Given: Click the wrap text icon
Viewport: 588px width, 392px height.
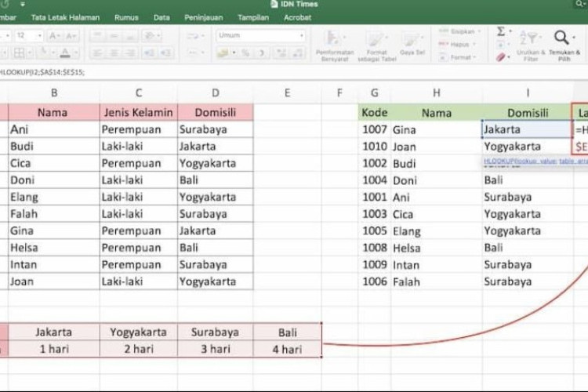Looking at the screenshot, I should (x=193, y=36).
